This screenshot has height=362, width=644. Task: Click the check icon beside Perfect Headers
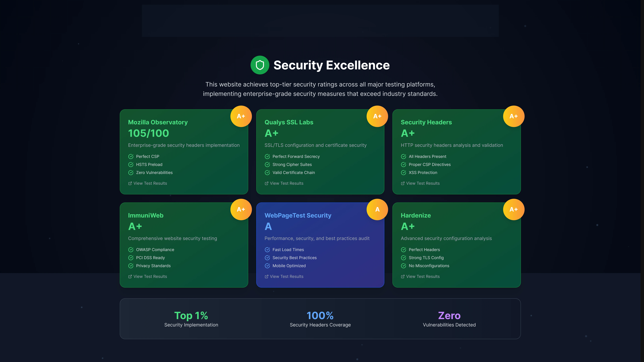point(404,250)
